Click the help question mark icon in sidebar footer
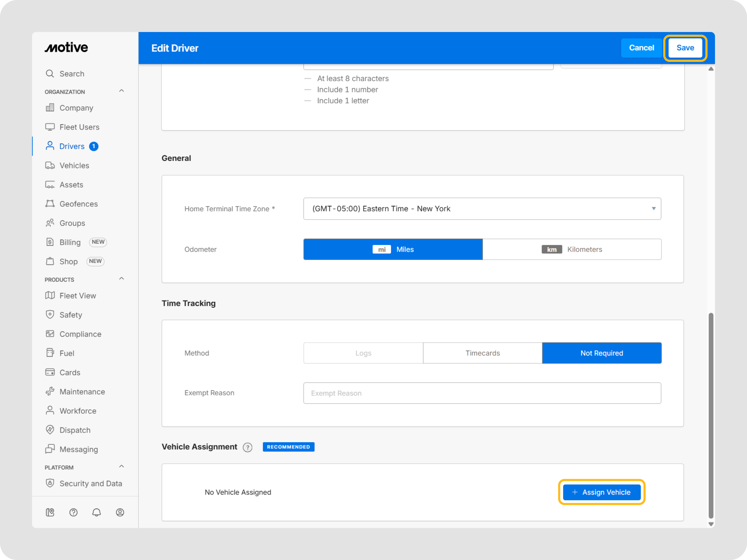Screen dimensions: 747x560 point(73,513)
